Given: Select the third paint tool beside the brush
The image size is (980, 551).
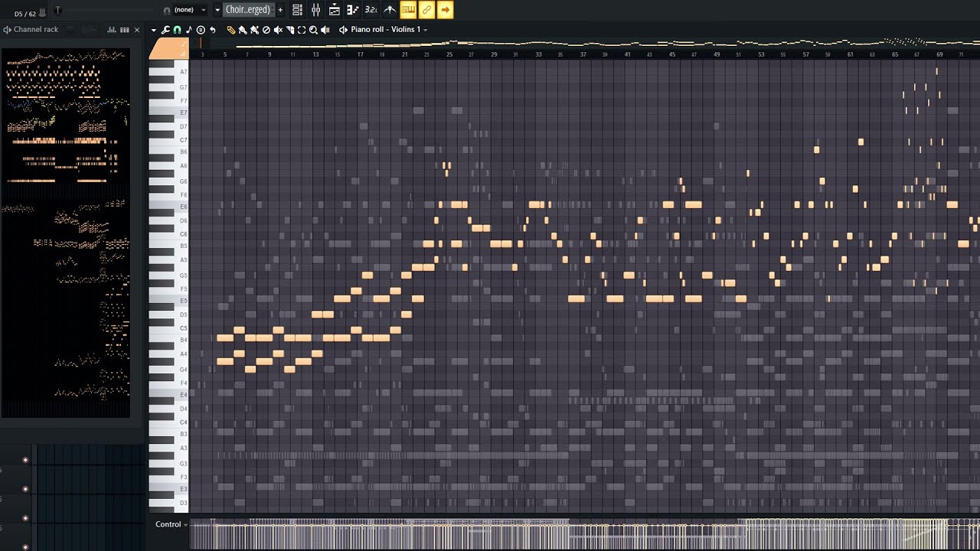Looking at the screenshot, I should [254, 30].
